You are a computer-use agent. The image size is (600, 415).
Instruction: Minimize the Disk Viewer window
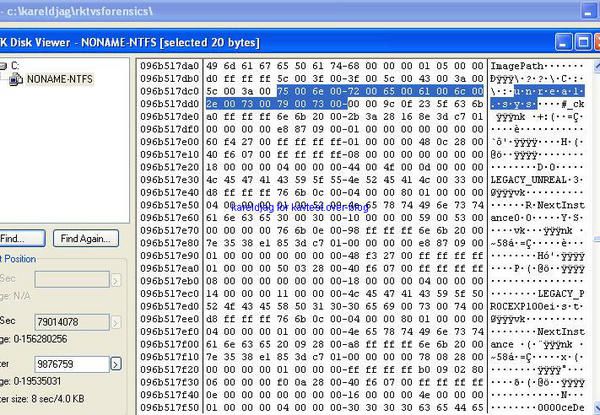[x=564, y=42]
